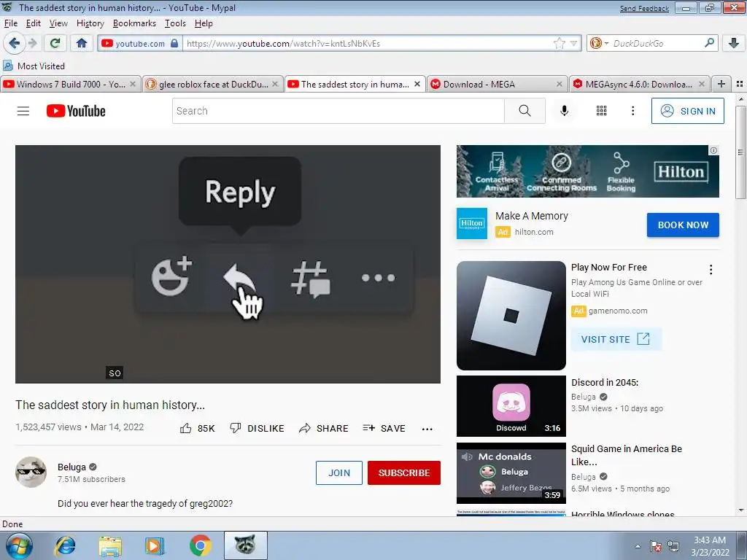Launch Google Chrome from the taskbar

200,545
